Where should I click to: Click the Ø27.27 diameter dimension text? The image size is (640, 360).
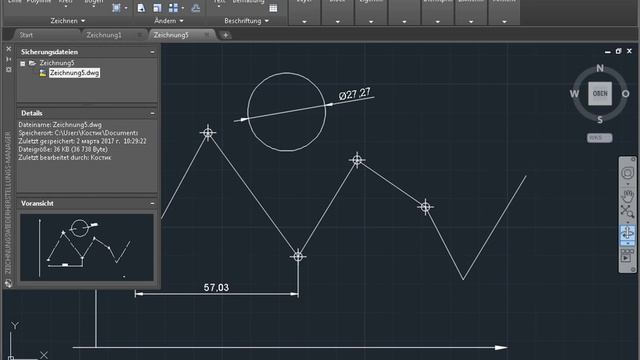354,94
